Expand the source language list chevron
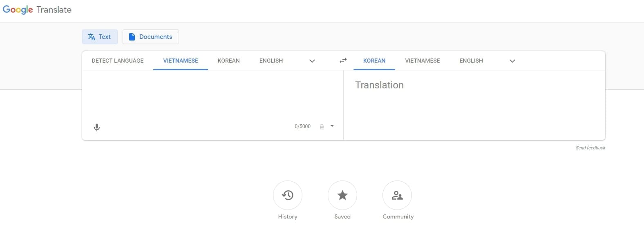The image size is (644, 230). (x=312, y=61)
